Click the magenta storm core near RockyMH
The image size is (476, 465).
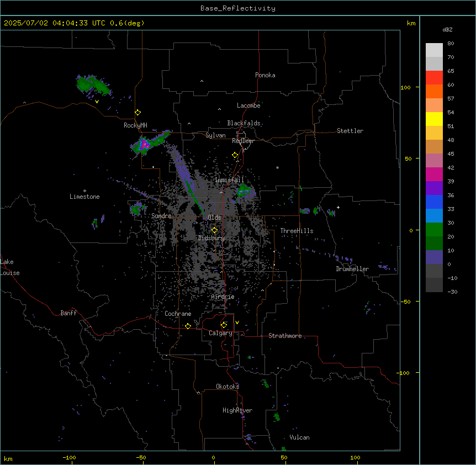(x=145, y=144)
